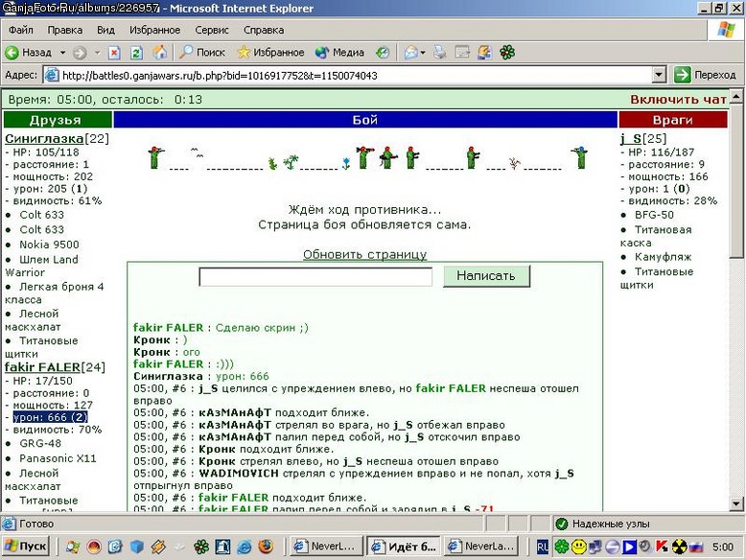Open the Избранное menu in menu bar

[154, 30]
